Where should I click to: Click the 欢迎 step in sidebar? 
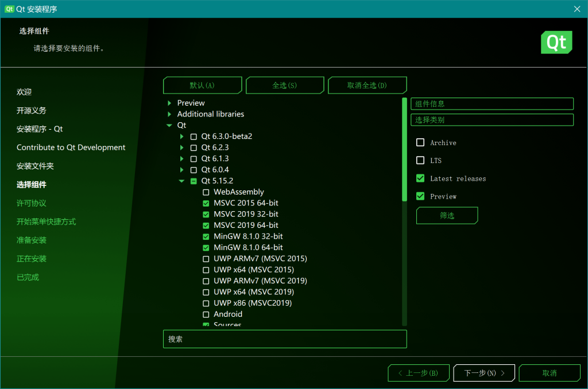click(24, 92)
